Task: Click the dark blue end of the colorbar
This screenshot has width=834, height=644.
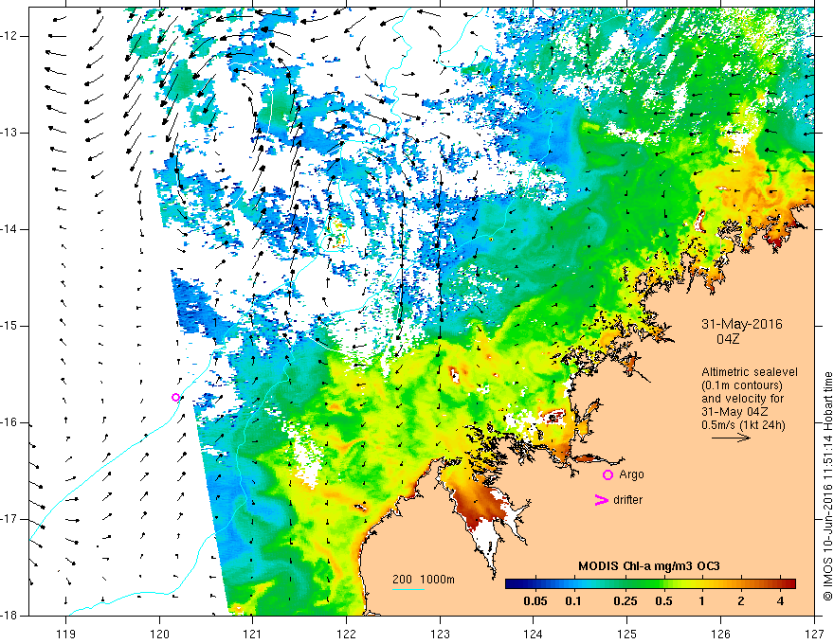Action: [x=512, y=584]
